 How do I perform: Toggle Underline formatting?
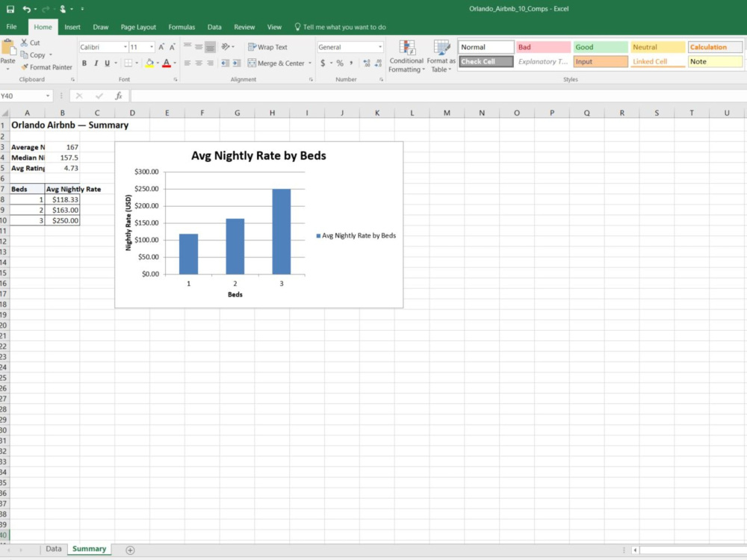pos(107,63)
